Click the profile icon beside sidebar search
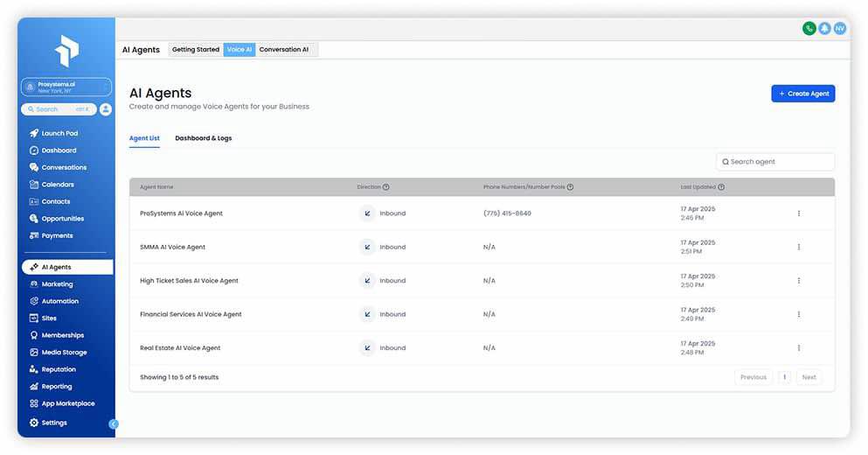868x455 pixels. 106,109
